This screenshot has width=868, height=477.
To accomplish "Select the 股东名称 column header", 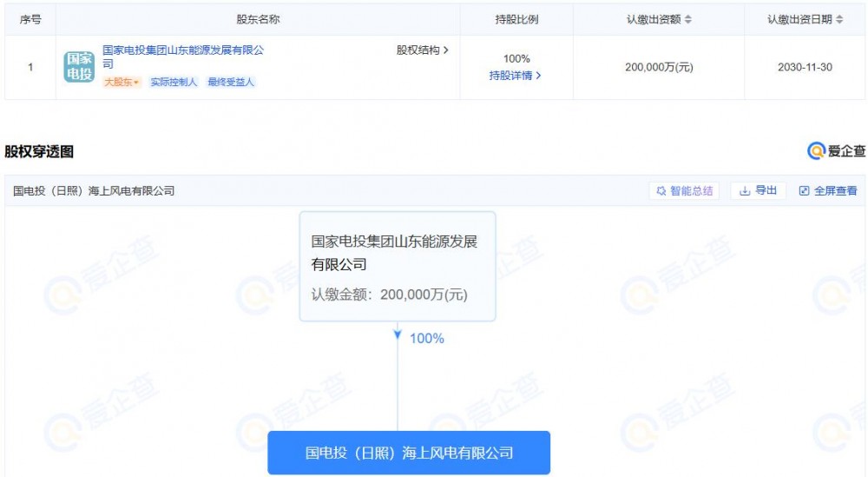I will 258,19.
